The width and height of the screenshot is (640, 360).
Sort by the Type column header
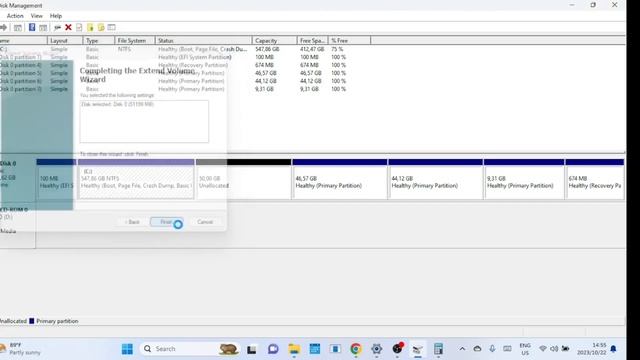pos(99,40)
